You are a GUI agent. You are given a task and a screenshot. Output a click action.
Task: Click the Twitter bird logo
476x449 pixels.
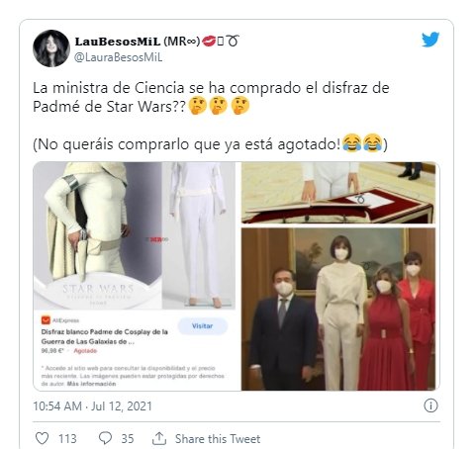pyautogui.click(x=430, y=40)
